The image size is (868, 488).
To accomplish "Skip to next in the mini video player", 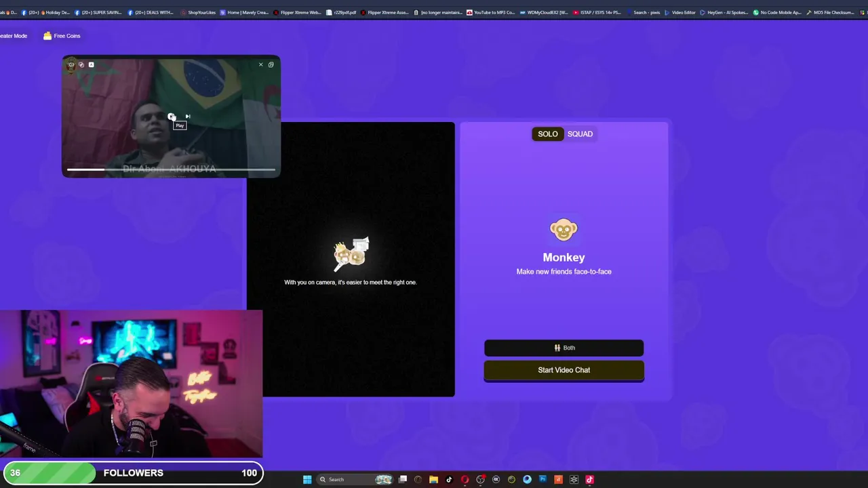I will pyautogui.click(x=188, y=117).
